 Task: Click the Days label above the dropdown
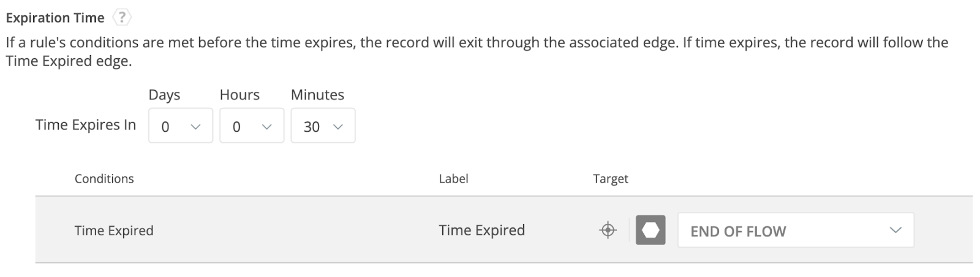(164, 95)
